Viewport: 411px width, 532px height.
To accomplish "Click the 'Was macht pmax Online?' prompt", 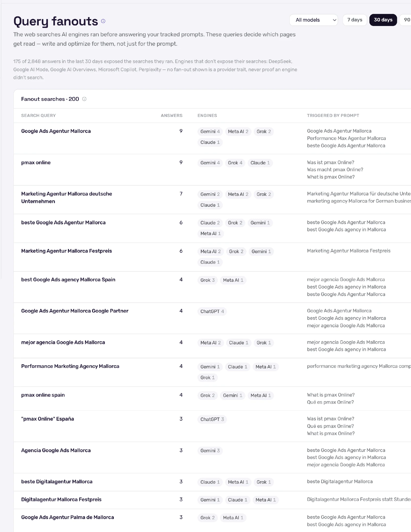I will pyautogui.click(x=335, y=170).
